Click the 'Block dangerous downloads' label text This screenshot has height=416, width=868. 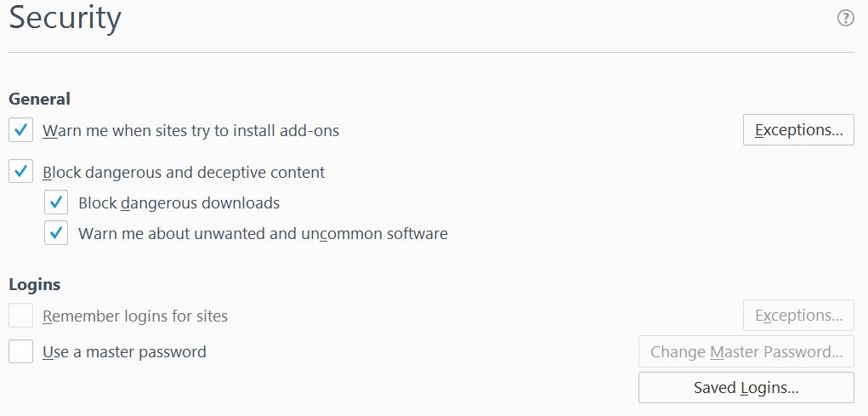tap(179, 203)
